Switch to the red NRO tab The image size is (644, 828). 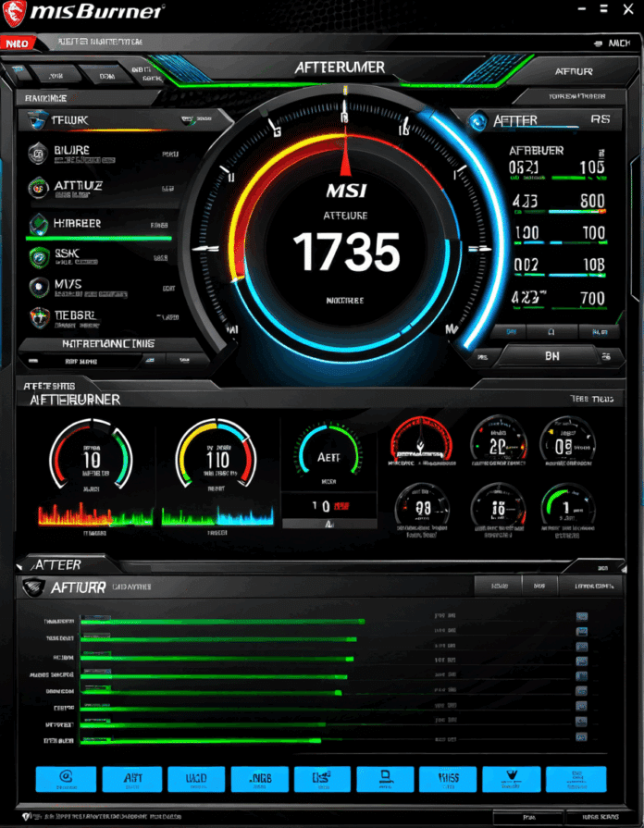19,43
